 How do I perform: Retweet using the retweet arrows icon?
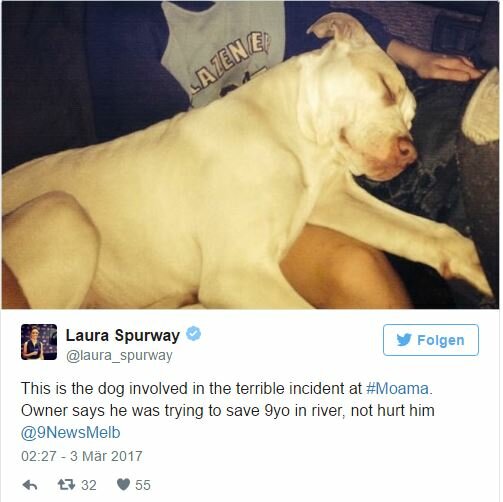[66, 484]
